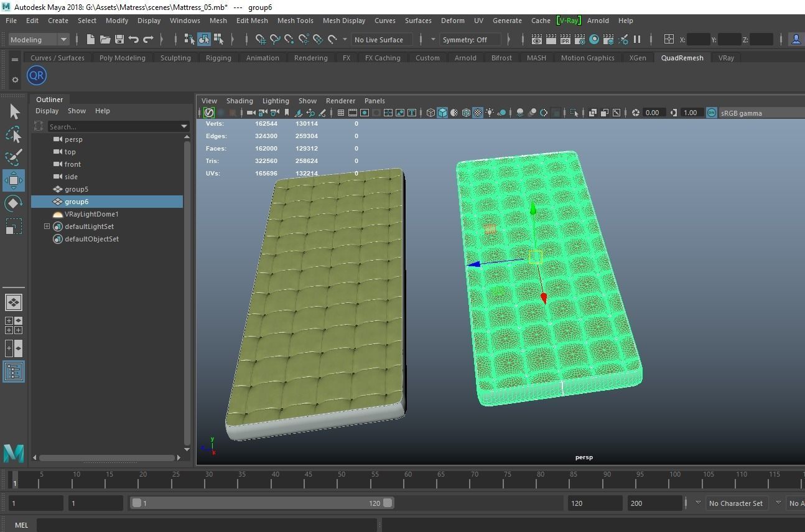Toggle use all lights in viewport
This screenshot has width=805, height=532.
[x=490, y=113]
